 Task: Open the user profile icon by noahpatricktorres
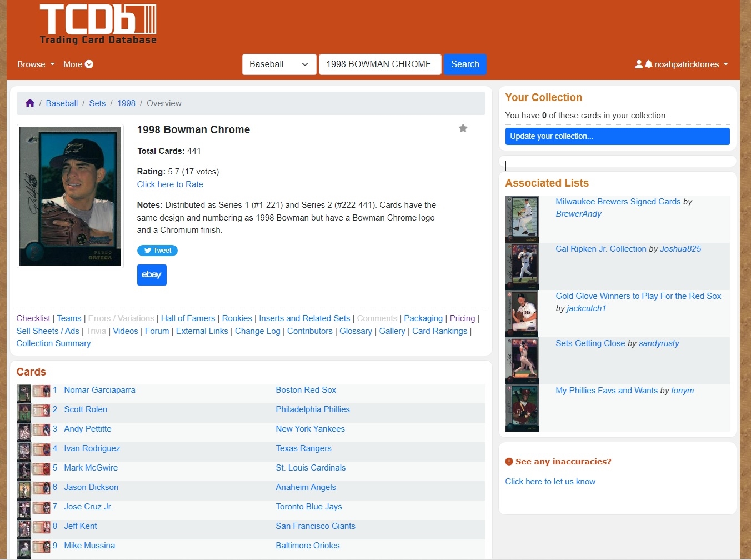639,64
